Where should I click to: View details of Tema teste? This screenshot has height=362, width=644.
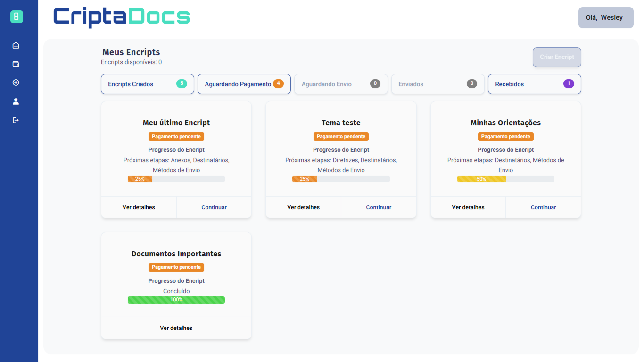(x=303, y=207)
